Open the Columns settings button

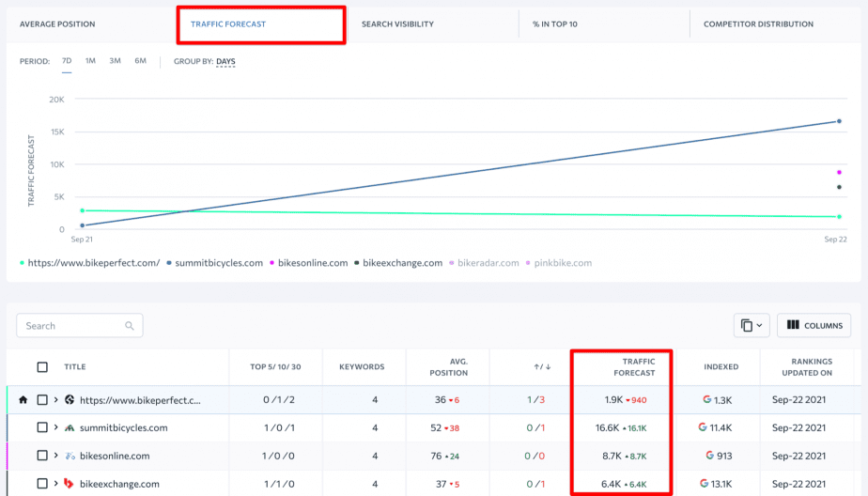(814, 325)
